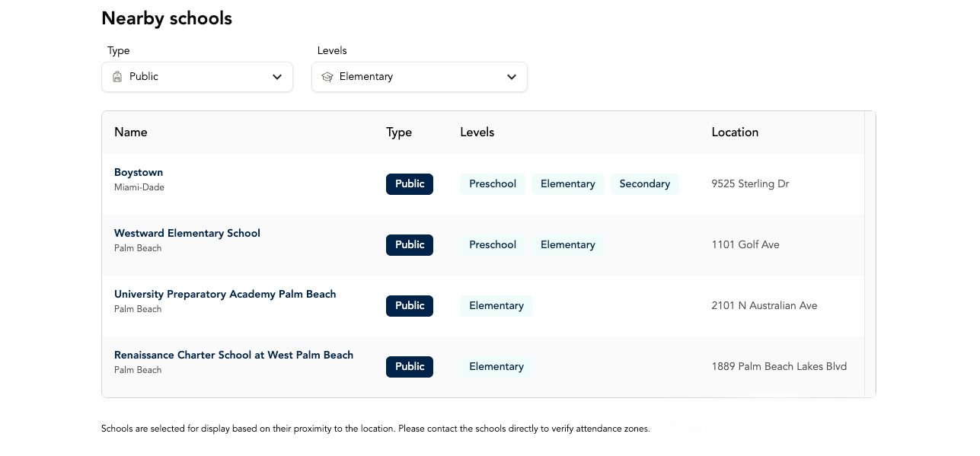This screenshot has height=456, width=980.
Task: Expand the Levels dropdown chevron arrow
Action: point(512,77)
